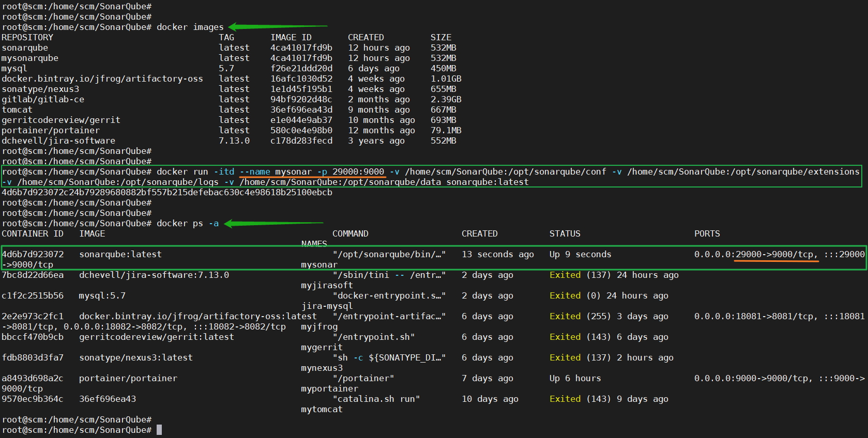Select the IMAGE ID column header
Screen dimensions: 868x438
click(x=291, y=37)
